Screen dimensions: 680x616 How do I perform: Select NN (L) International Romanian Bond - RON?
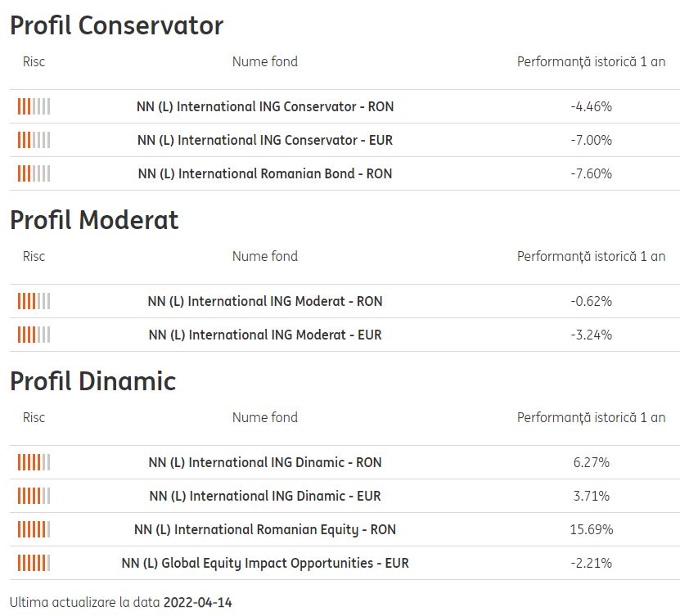click(265, 173)
